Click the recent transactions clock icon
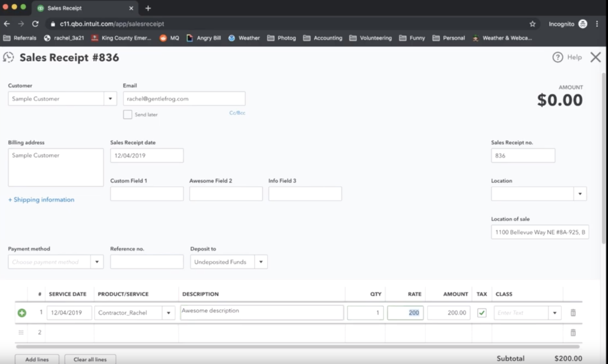This screenshot has width=608, height=364. tap(8, 58)
